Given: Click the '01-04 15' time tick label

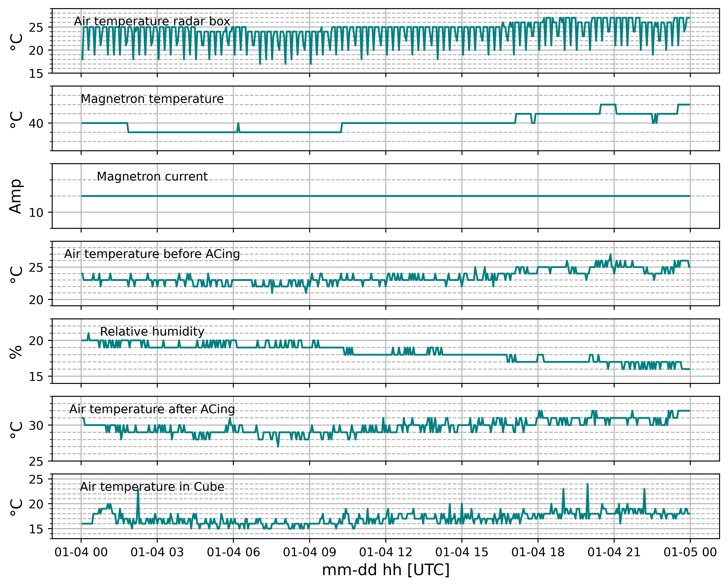Looking at the screenshot, I should pos(462,552).
